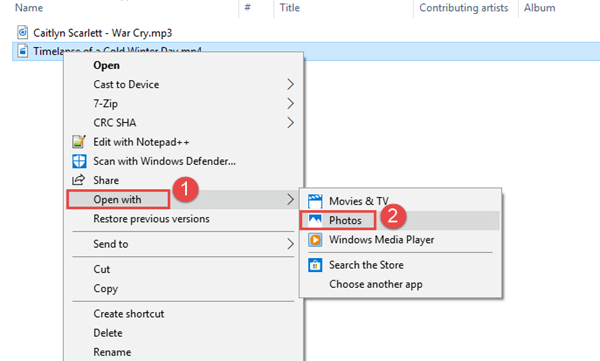Viewport: 600px width, 361px height.
Task: Open the Open with submenu
Action: pyautogui.click(x=184, y=199)
